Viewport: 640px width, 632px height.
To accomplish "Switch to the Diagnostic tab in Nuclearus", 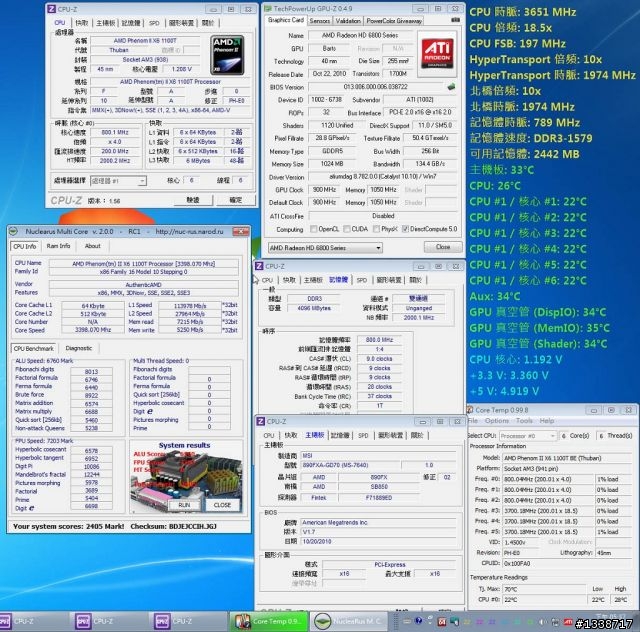I will click(79, 348).
